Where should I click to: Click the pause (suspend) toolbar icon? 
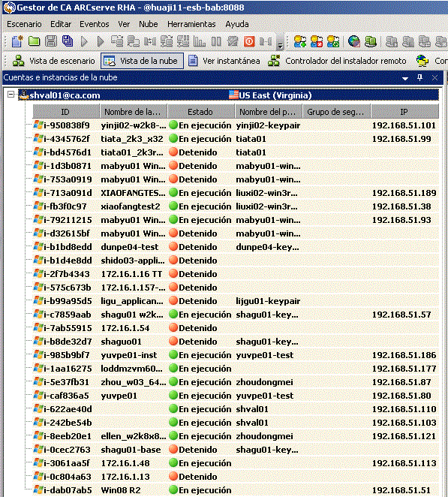(x=216, y=41)
